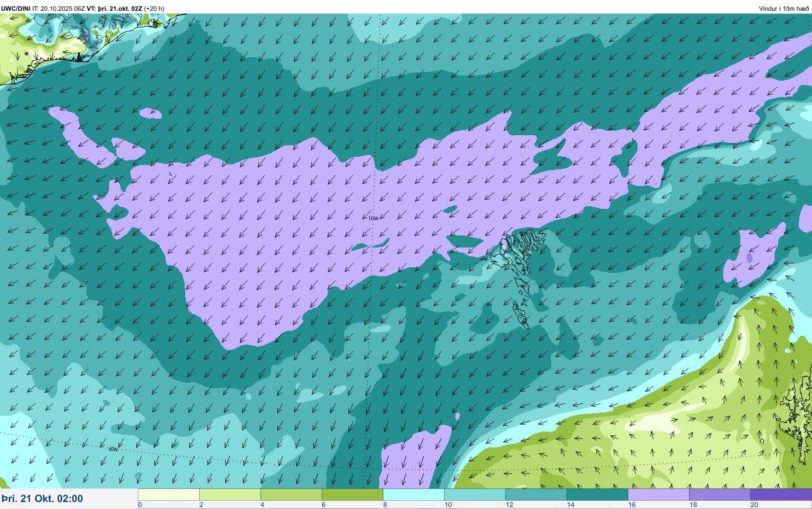
Task: Click the legend value 6
Action: (x=323, y=505)
